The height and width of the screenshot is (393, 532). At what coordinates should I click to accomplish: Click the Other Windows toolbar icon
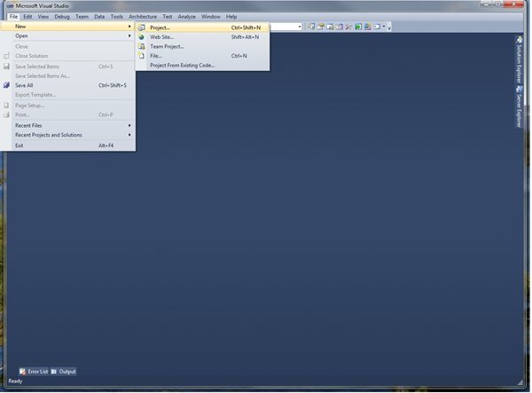377,27
